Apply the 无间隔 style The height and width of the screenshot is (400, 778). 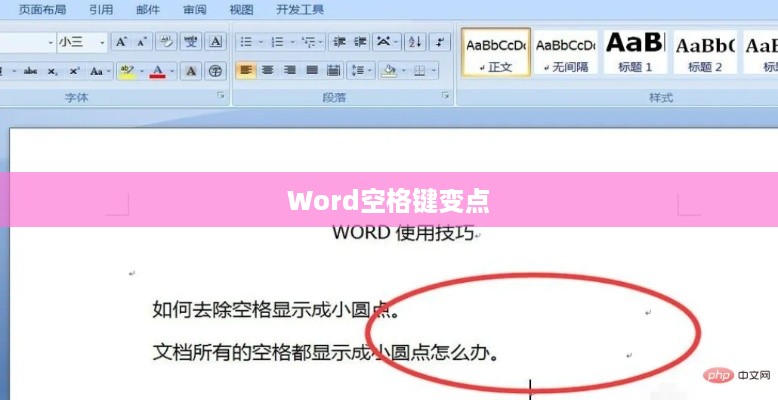(566, 52)
